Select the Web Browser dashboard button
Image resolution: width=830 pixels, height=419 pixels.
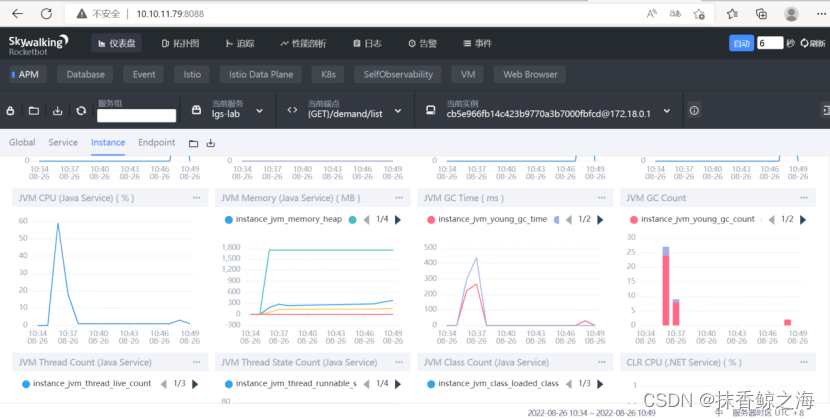point(530,75)
